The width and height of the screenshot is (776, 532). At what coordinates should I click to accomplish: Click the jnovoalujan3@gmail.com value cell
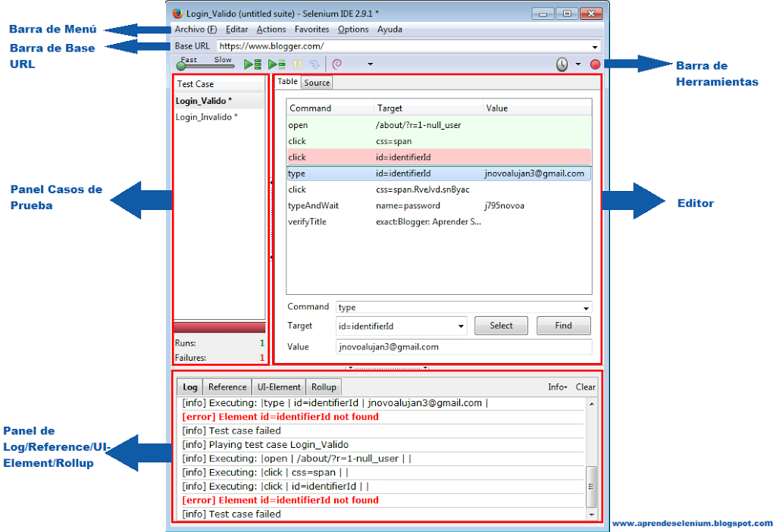[534, 174]
